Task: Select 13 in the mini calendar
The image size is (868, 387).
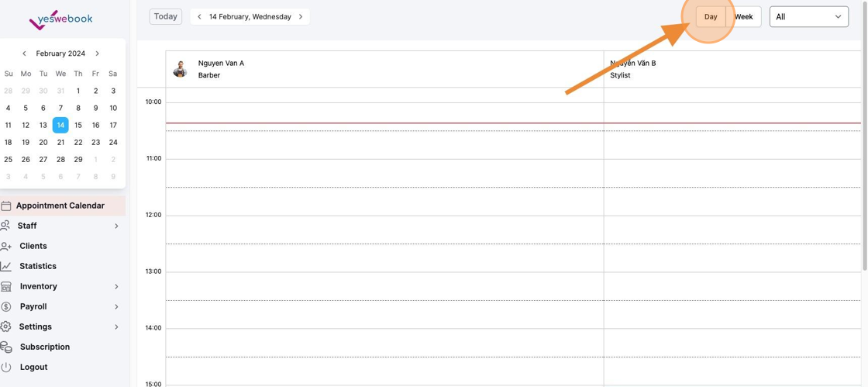Action: pyautogui.click(x=43, y=125)
